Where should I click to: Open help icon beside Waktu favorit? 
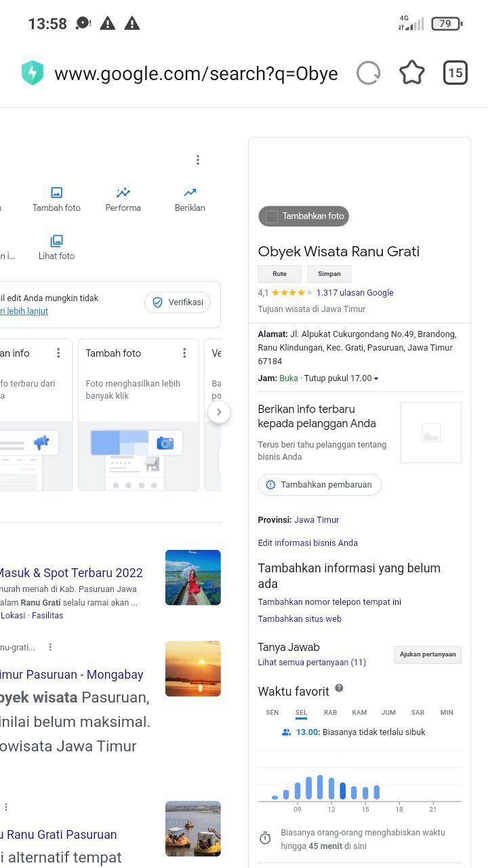click(x=339, y=688)
